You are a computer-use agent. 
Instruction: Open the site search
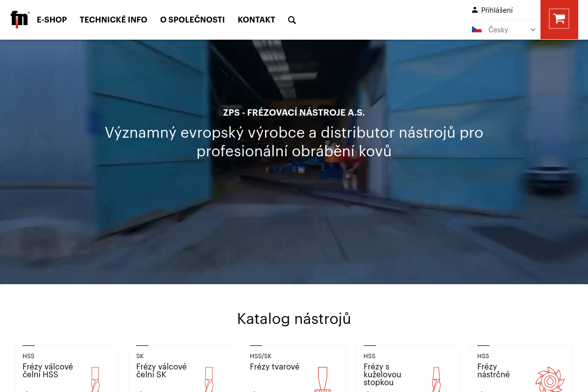pos(292,20)
